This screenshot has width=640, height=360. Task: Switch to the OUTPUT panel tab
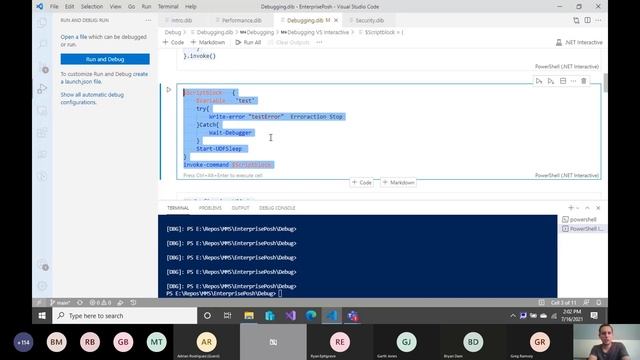point(240,208)
